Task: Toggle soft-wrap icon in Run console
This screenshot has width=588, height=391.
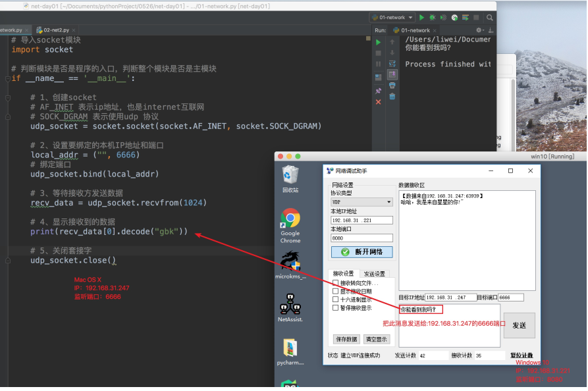Action: tap(392, 64)
